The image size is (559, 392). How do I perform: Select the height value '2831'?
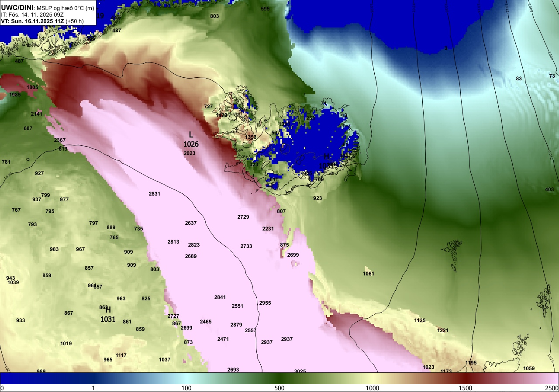155,193
